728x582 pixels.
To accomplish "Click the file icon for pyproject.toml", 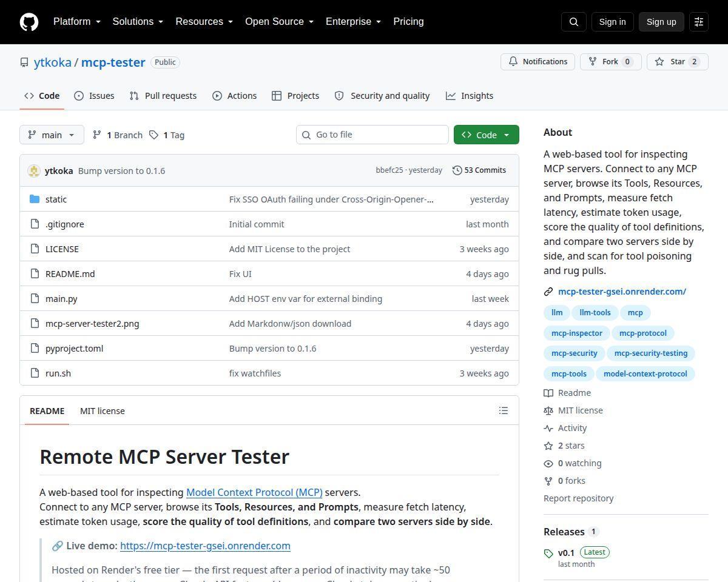I will tap(35, 349).
